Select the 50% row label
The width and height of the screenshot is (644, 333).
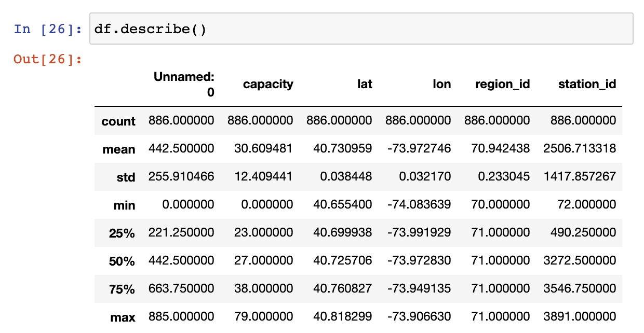coord(122,261)
